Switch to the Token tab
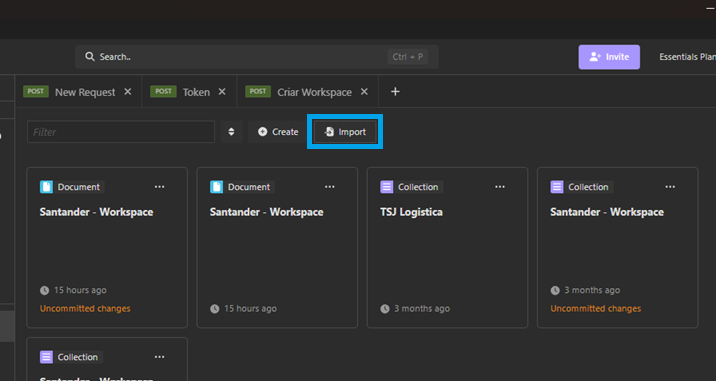The height and width of the screenshot is (381, 716). [x=196, y=92]
